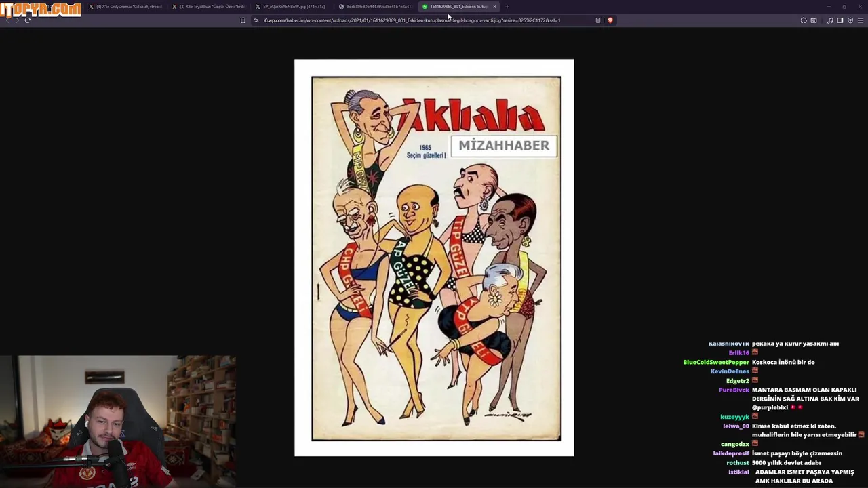Image resolution: width=868 pixels, height=488 pixels.
Task: Click chat username istiklal
Action: point(738,472)
